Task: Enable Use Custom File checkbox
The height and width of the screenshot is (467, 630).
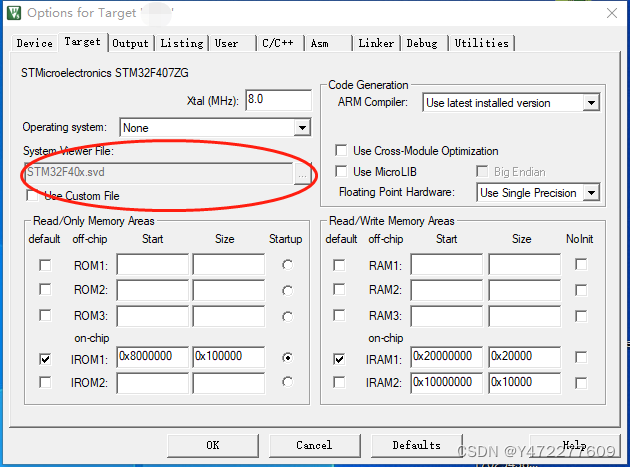Action: (33, 196)
